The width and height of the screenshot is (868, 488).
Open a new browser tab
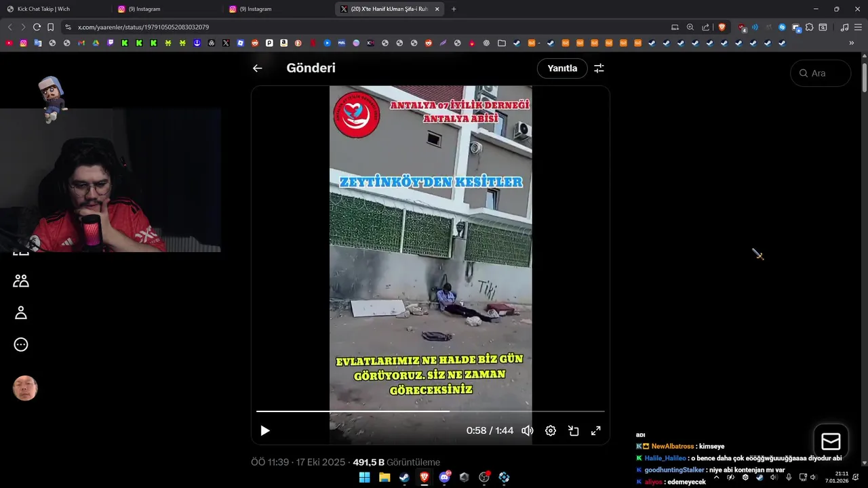454,9
